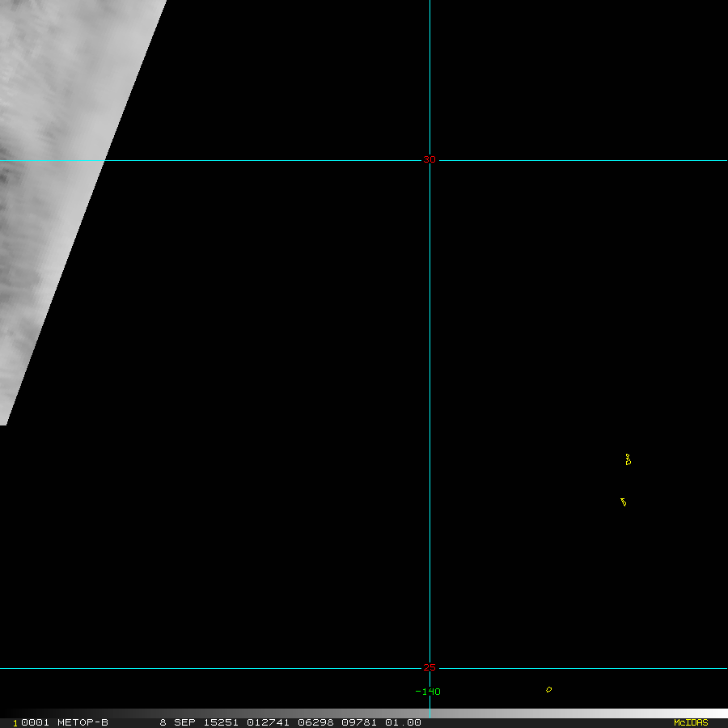This screenshot has width=728, height=728.
Task: Click the METOP-B satellite name text
Action: [x=83, y=722]
